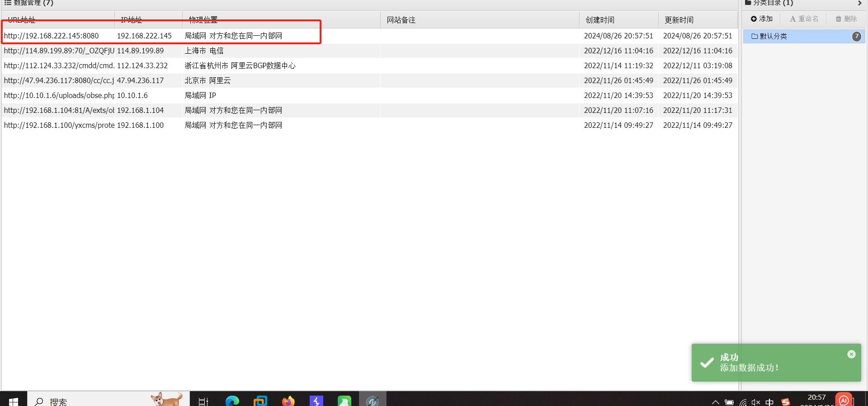Sort by URL地址 column header
Image resolution: width=868 pixels, height=406 pixels.
tap(58, 20)
